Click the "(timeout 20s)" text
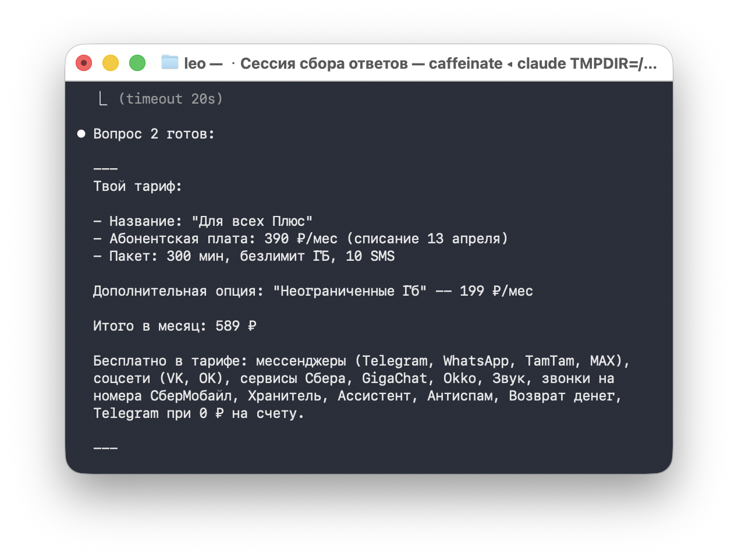738x560 pixels. 171,99
